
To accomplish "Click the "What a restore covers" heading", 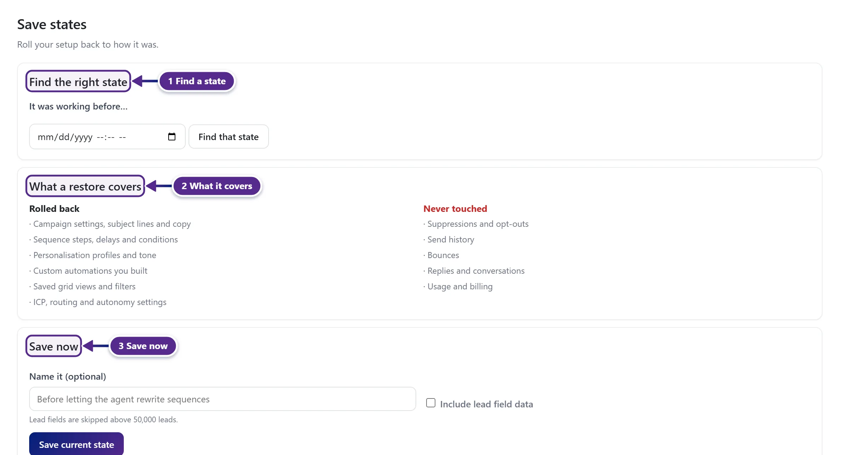I will pos(85,186).
